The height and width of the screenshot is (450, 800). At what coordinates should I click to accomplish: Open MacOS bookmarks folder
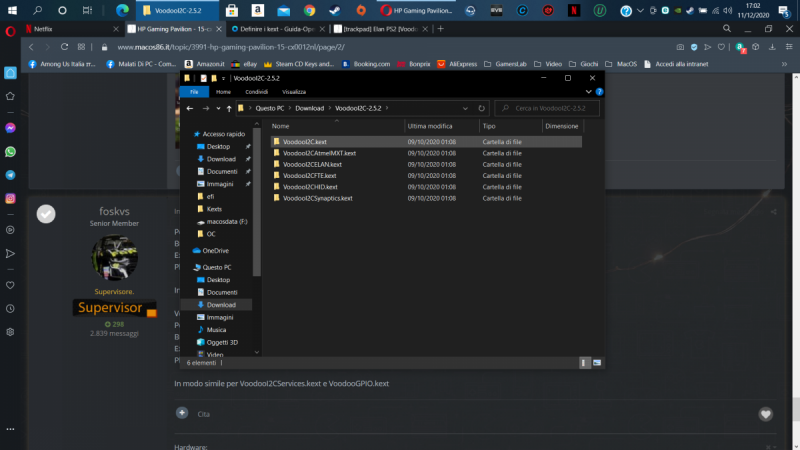621,64
